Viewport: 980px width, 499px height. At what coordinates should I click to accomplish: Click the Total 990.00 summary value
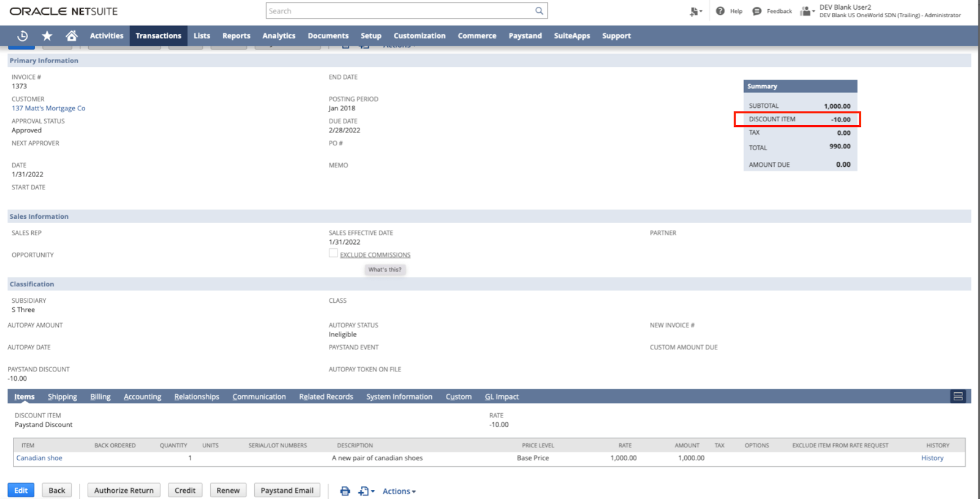(840, 147)
